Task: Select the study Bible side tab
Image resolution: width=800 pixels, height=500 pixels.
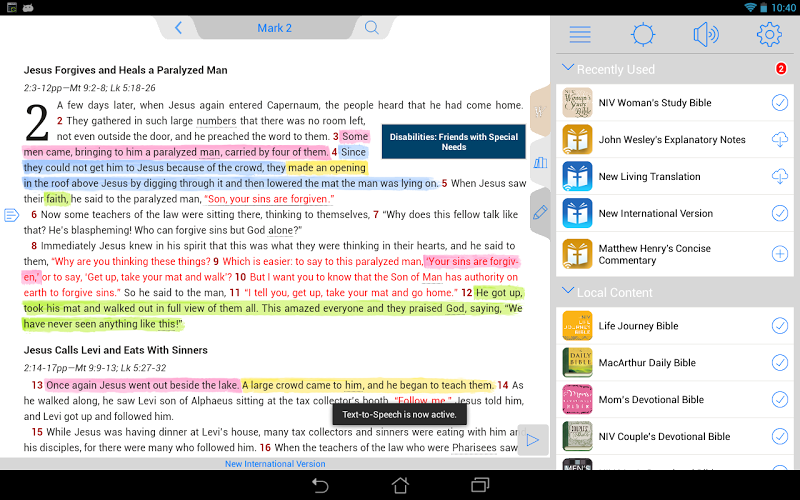Action: 540,111
